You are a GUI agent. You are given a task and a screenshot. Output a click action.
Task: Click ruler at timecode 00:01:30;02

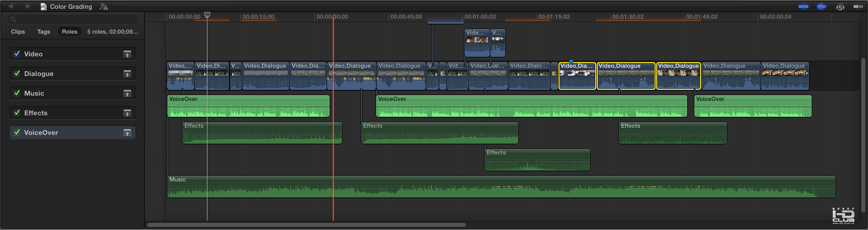pos(628,17)
